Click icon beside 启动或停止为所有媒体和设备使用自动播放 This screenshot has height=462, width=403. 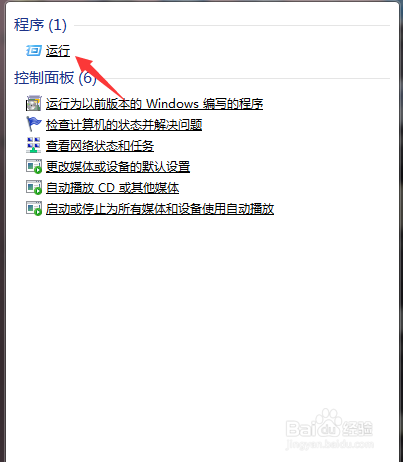34,208
